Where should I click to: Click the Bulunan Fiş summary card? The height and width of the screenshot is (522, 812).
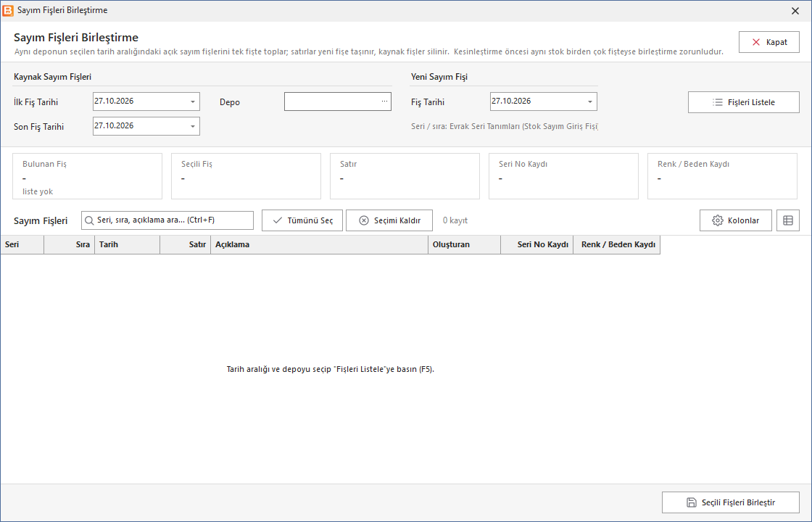tap(88, 176)
